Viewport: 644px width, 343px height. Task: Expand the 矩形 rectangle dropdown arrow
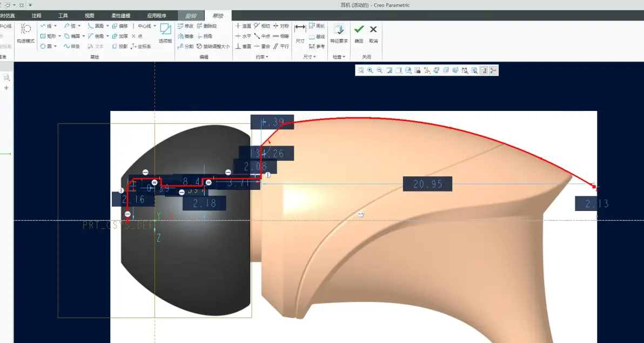(59, 36)
